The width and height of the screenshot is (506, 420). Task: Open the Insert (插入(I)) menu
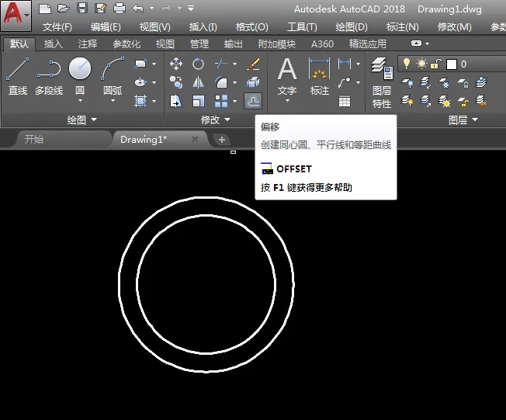(203, 27)
